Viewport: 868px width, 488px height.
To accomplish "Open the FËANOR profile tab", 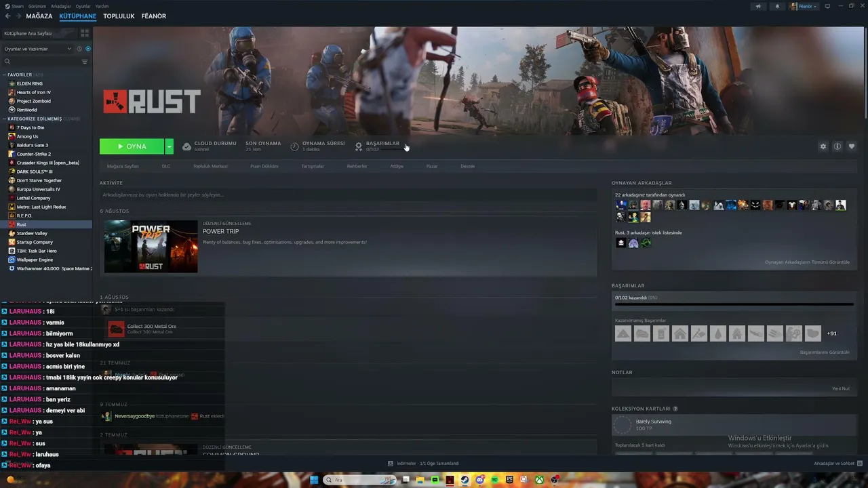I will click(x=154, y=16).
